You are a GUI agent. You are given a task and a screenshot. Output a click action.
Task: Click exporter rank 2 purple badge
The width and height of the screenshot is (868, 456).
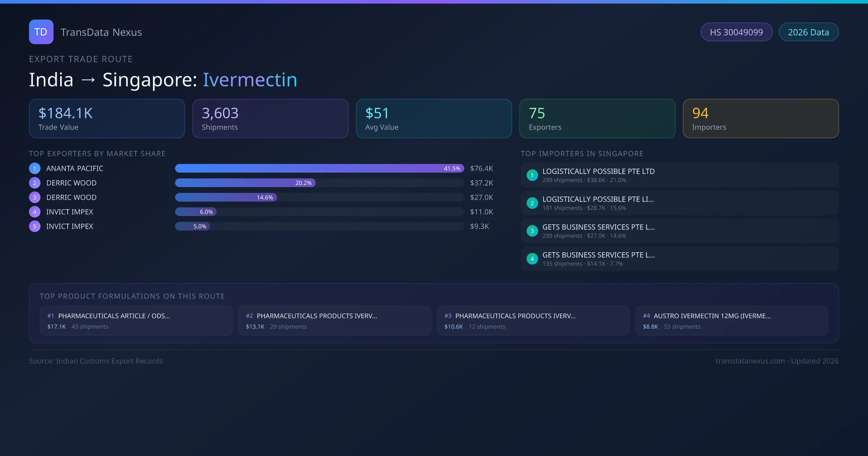(x=35, y=183)
